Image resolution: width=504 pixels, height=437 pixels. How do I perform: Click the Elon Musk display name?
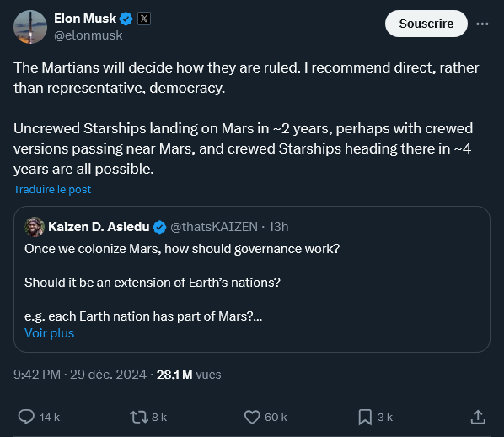pyautogui.click(x=85, y=19)
